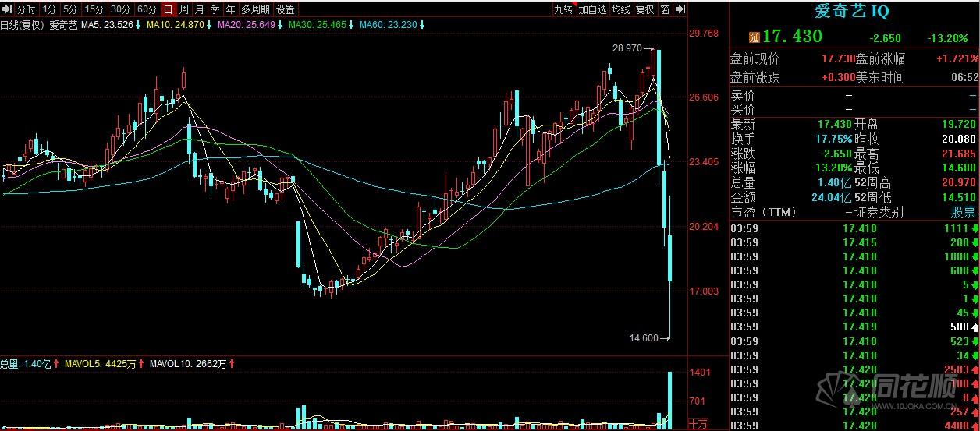The height and width of the screenshot is (431, 980).
Task: Open chart 设置 settings
Action: [x=286, y=9]
